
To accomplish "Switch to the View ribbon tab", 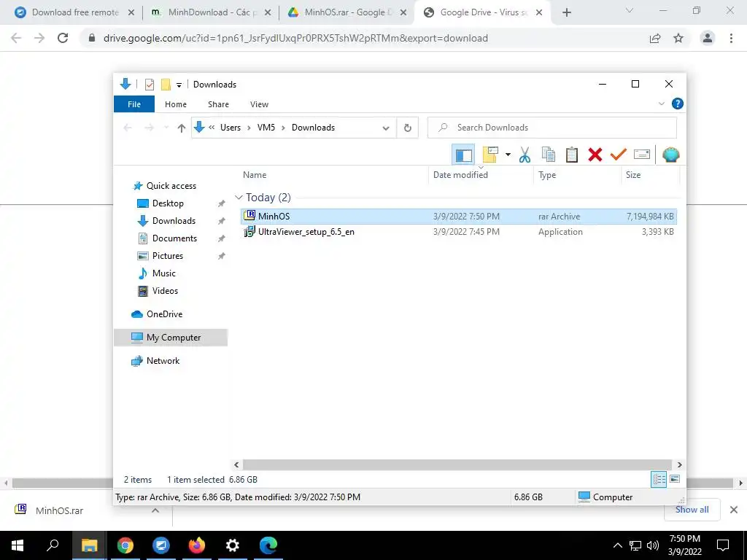I will pyautogui.click(x=259, y=104).
